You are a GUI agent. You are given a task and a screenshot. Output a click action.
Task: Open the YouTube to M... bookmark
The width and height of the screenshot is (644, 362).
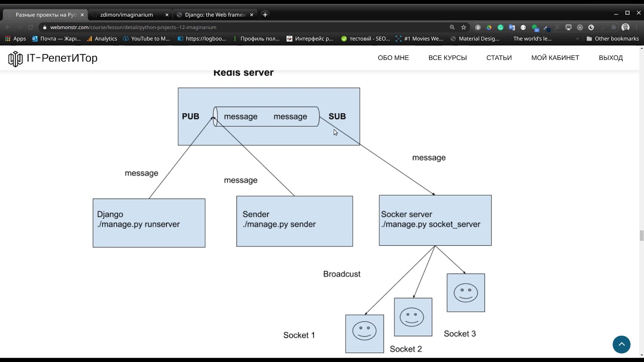click(x=146, y=39)
